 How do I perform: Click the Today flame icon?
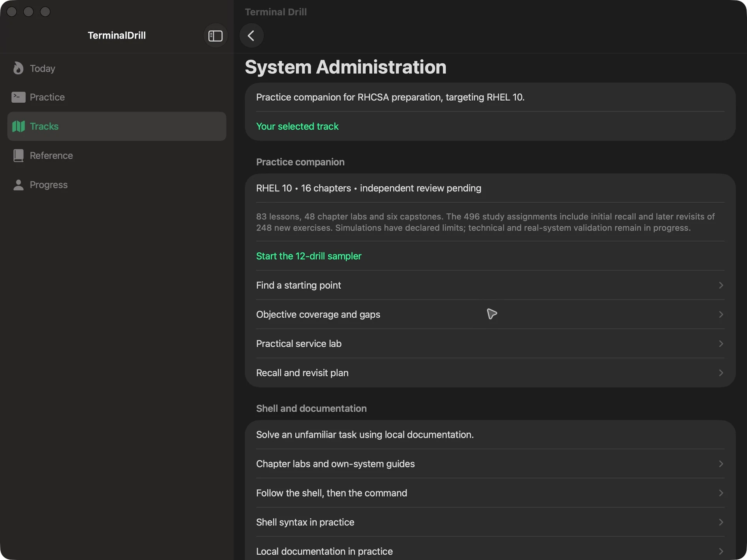click(x=18, y=68)
